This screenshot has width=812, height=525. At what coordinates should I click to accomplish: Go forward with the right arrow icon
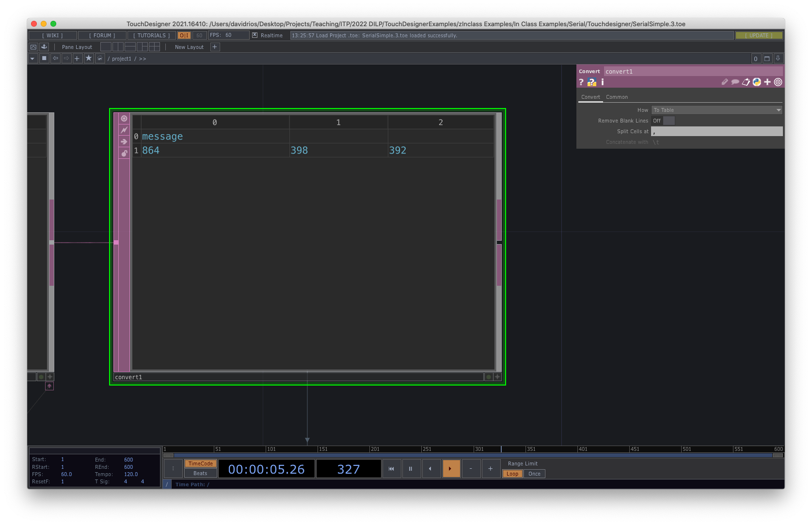[x=66, y=59]
